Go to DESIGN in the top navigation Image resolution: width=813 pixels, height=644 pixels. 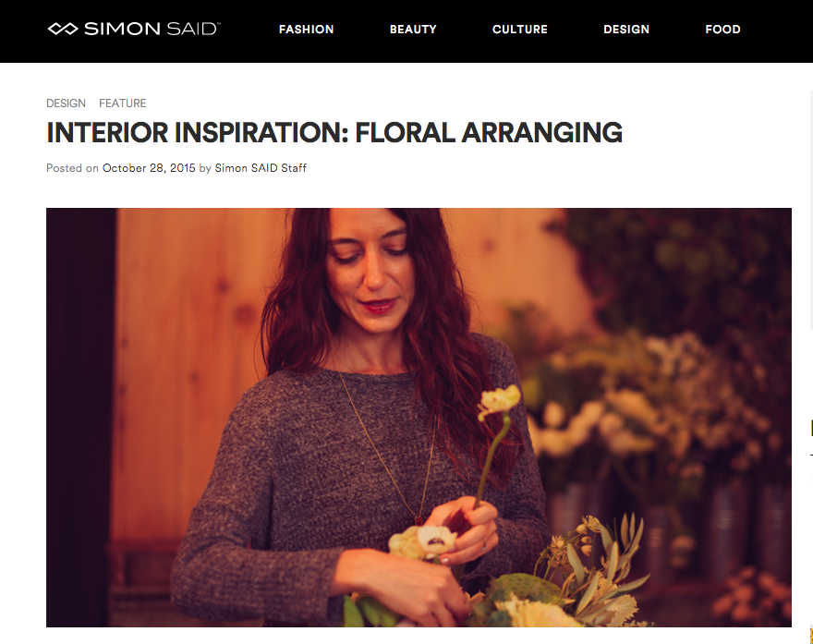coord(626,30)
